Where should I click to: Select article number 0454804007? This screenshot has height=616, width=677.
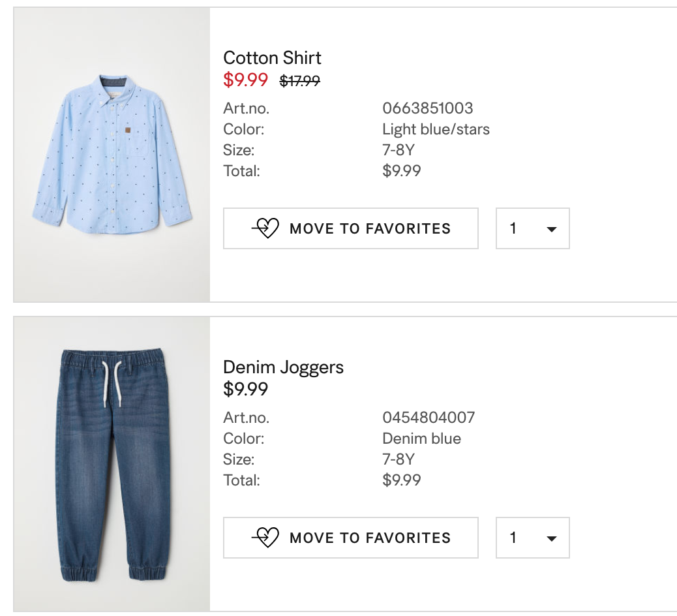[x=429, y=418]
